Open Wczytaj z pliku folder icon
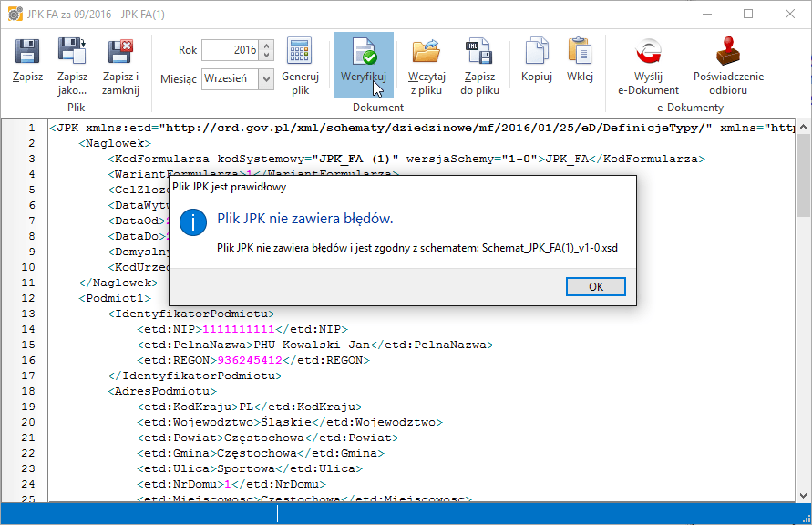This screenshot has height=525, width=812. (426, 53)
